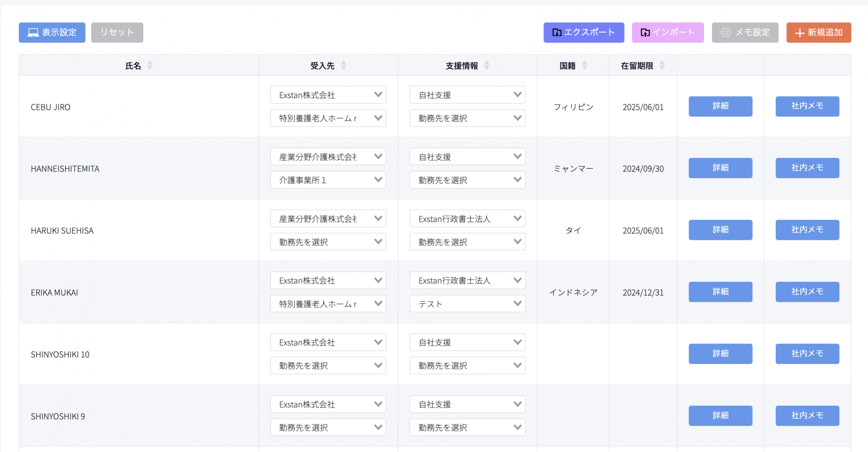This screenshot has width=868, height=452.
Task: Toggle sorting on the 支援情報 column
Action: [486, 66]
